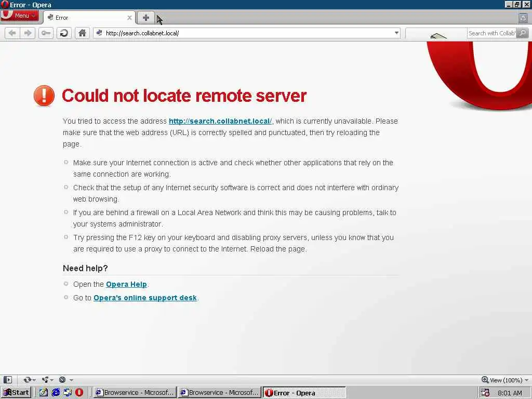Open the Opera Unite icon in status bar
This screenshot has height=399, width=532.
[x=45, y=380]
